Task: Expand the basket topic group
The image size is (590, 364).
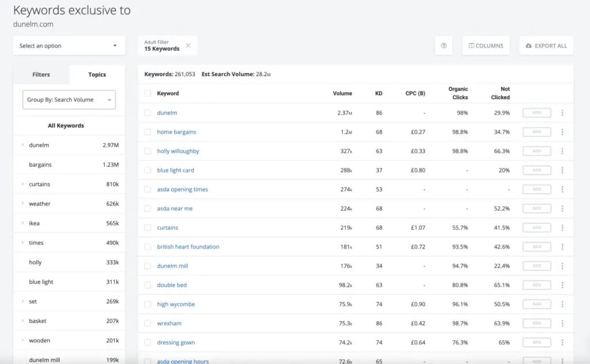Action: 22,321
